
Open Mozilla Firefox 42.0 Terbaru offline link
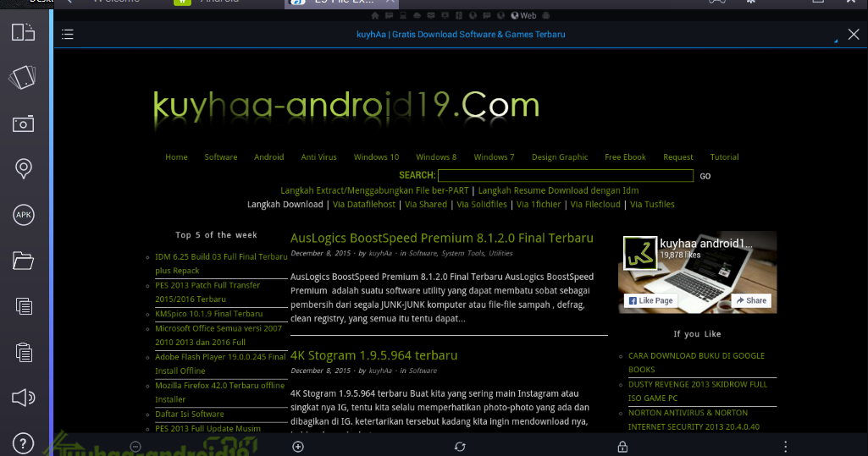coord(220,393)
